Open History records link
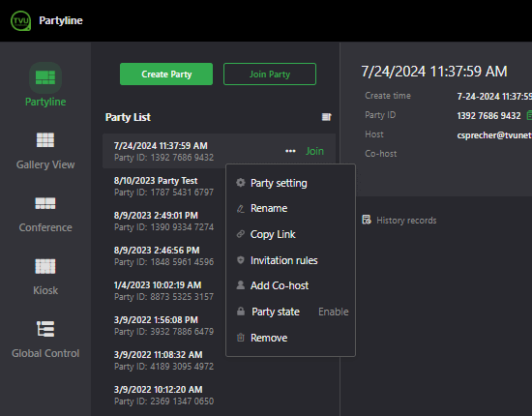532x416 pixels. (x=406, y=221)
